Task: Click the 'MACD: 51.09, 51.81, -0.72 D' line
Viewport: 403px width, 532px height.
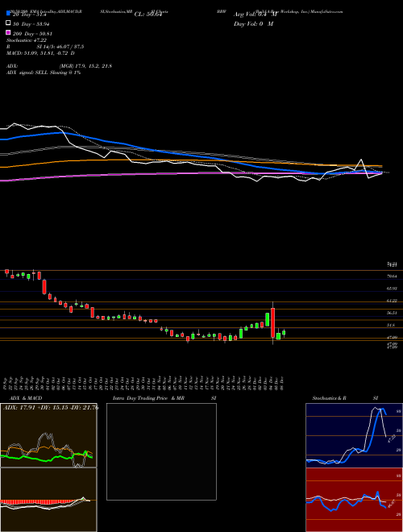Action: 40,53
